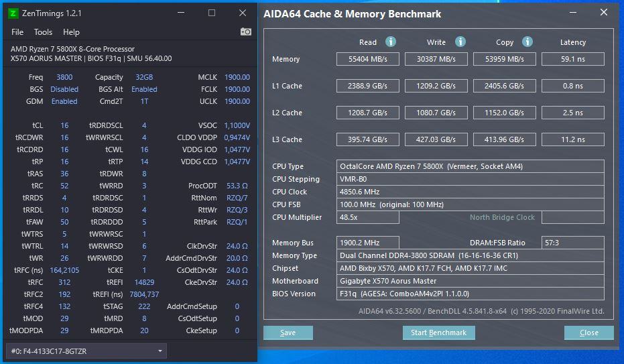Click the Motherboard field Gigabyte X570 Aorus Master
The height and width of the screenshot is (364, 624).
click(471, 281)
